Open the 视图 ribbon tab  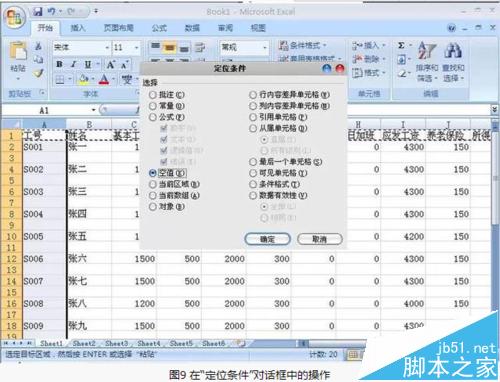coord(258,28)
